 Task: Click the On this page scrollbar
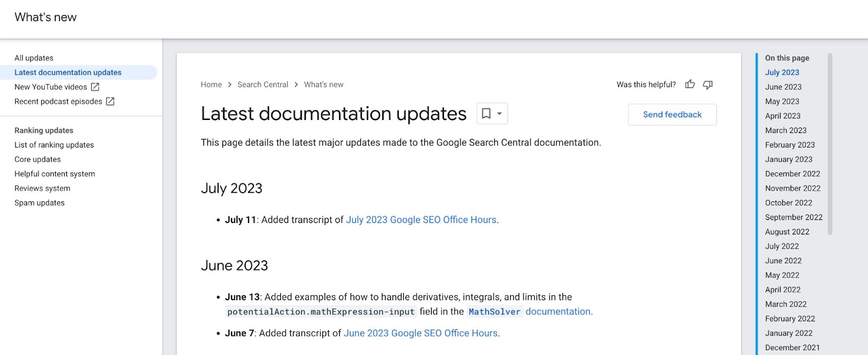pyautogui.click(x=829, y=144)
